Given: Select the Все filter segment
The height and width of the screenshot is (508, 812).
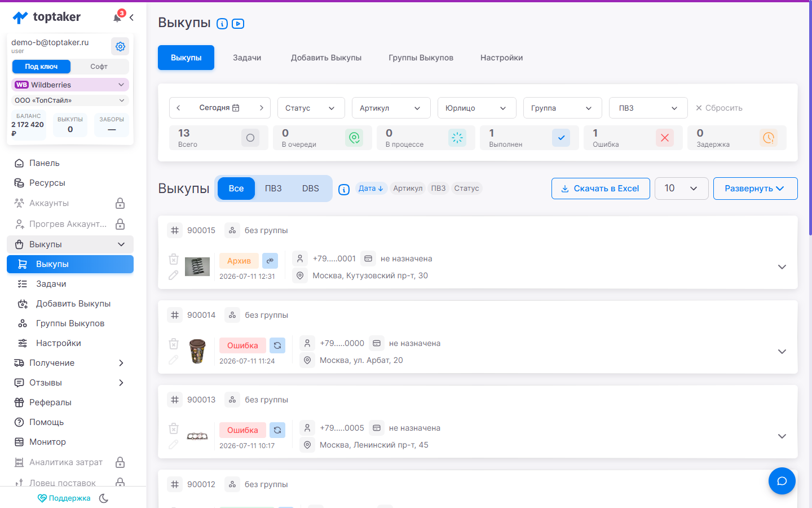Looking at the screenshot, I should (236, 189).
